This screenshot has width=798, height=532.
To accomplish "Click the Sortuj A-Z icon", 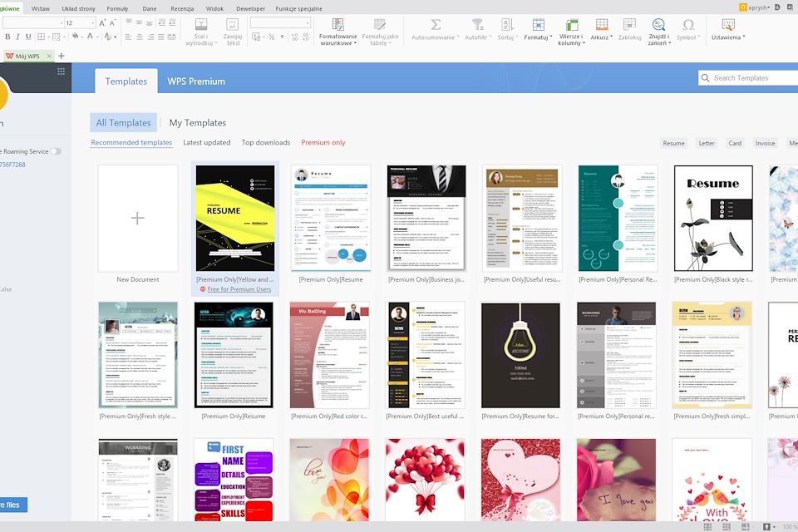I will pos(507,24).
